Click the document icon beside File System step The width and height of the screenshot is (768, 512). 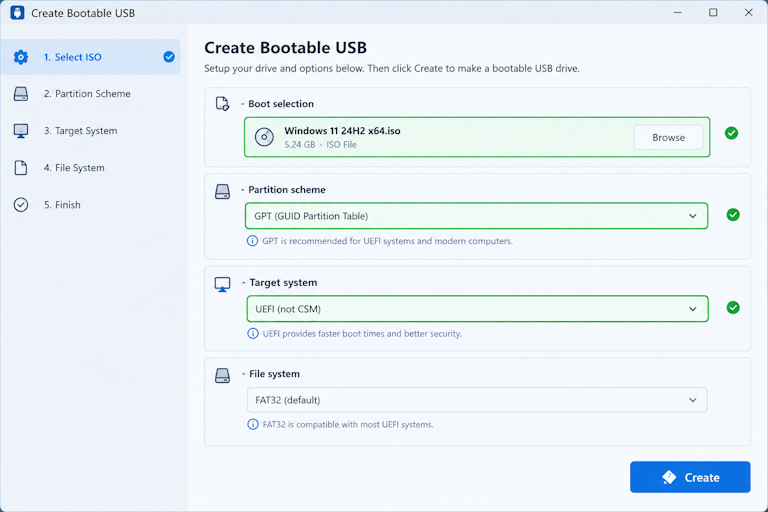(21, 168)
